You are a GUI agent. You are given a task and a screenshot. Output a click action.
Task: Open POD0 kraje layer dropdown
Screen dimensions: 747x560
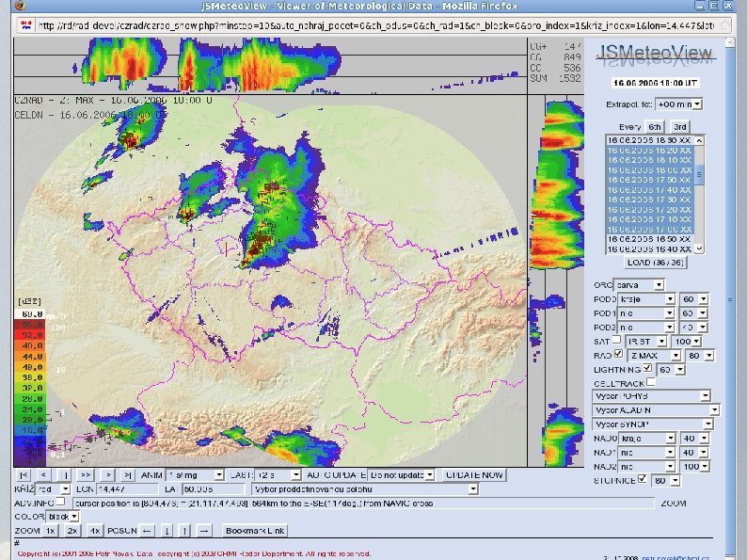coord(646,299)
